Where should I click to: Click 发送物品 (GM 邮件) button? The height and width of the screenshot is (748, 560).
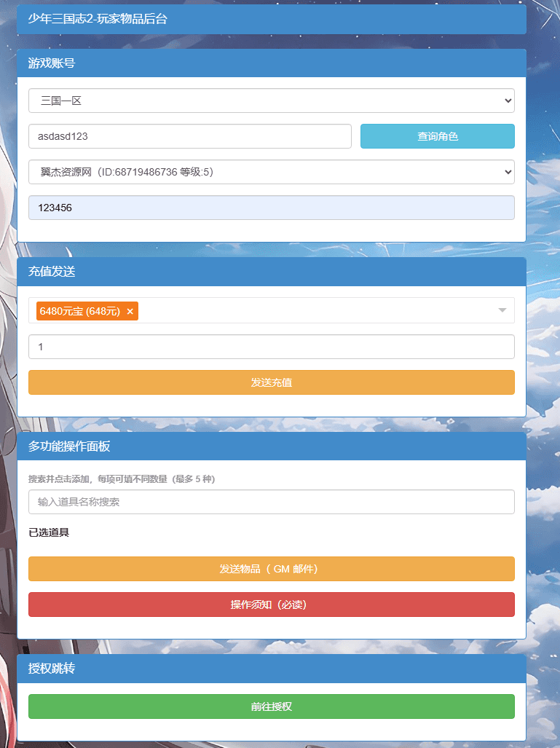272,569
